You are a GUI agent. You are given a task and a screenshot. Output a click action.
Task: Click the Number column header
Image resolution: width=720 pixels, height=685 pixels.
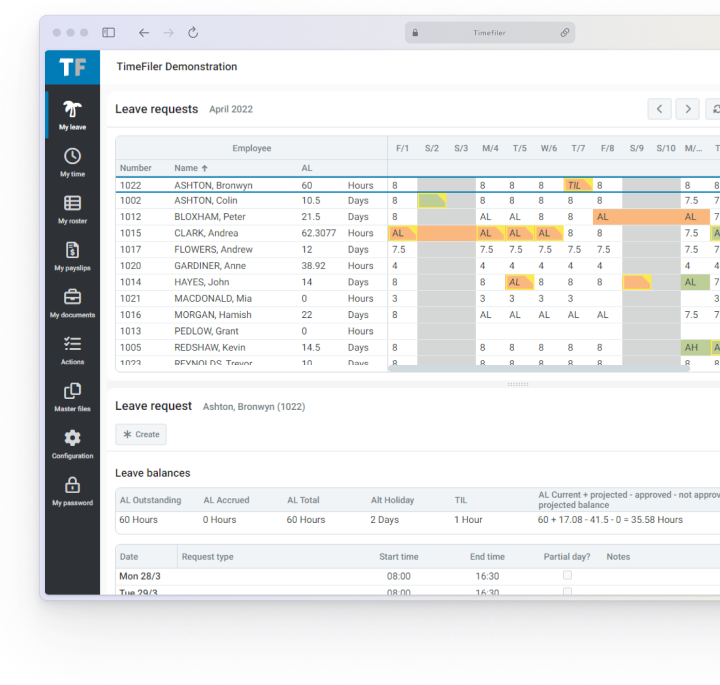click(x=135, y=168)
